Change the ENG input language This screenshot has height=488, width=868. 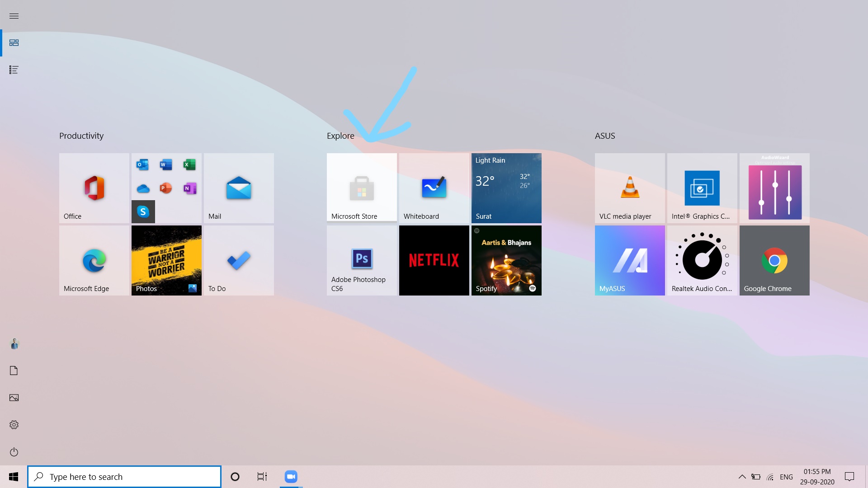click(786, 477)
